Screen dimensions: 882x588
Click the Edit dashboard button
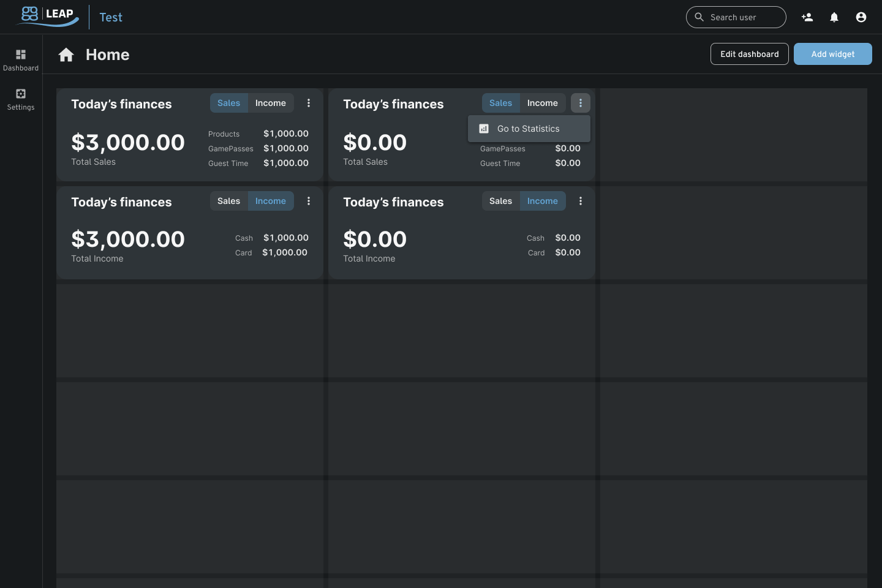pyautogui.click(x=749, y=54)
